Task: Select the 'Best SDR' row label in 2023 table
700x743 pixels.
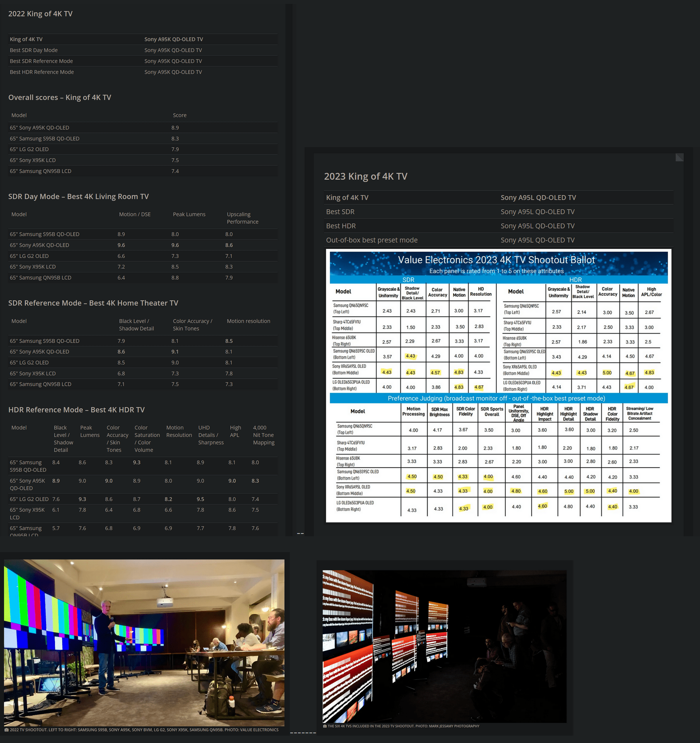Action: [340, 212]
